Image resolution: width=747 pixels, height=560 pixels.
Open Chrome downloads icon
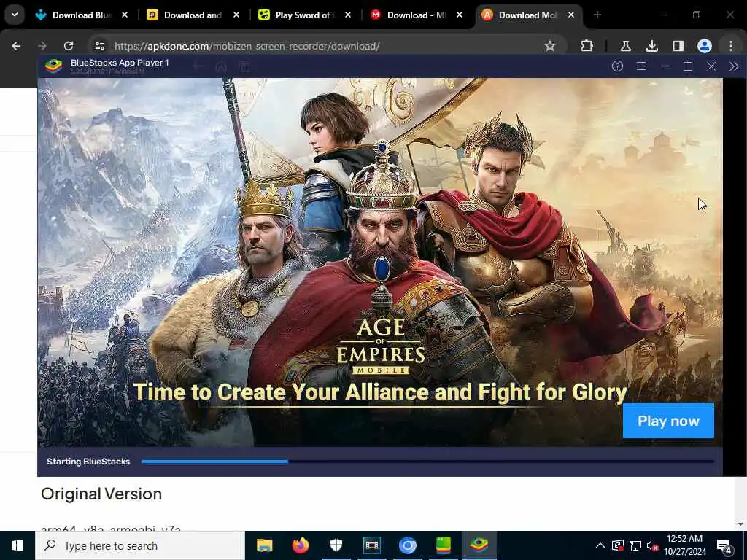pyautogui.click(x=651, y=46)
